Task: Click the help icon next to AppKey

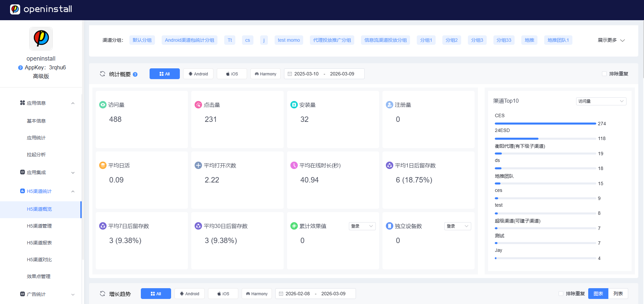Action: point(20,67)
